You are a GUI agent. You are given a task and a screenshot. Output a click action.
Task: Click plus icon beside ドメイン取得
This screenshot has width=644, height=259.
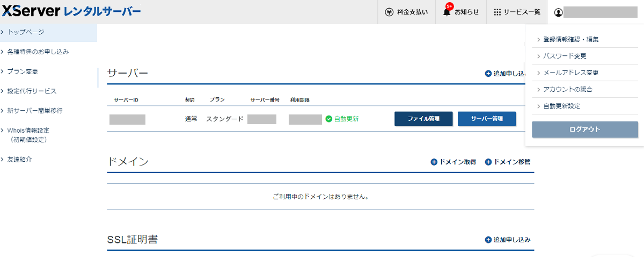(x=434, y=162)
